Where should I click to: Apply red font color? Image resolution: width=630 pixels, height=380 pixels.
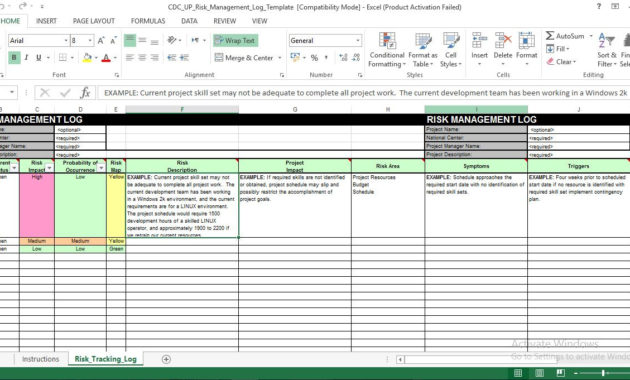[x=106, y=57]
